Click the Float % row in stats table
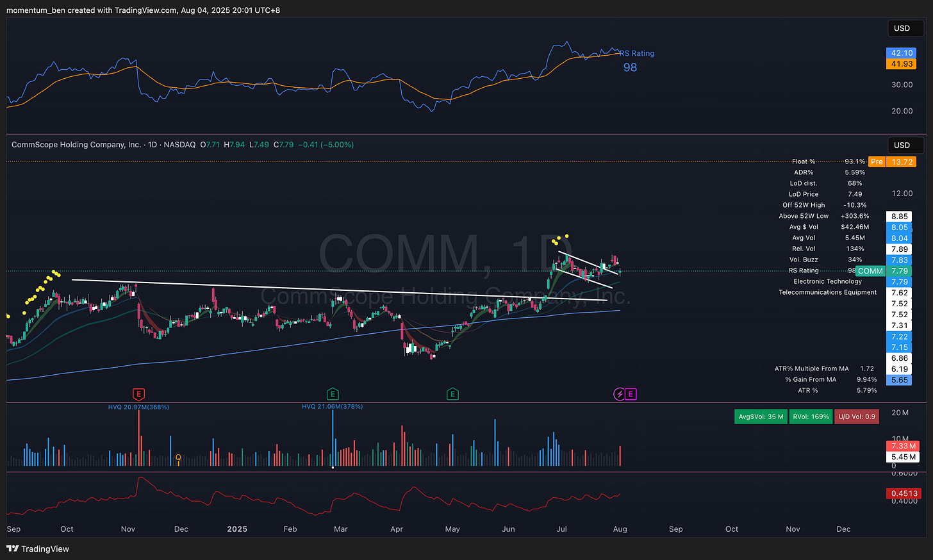This screenshot has height=560, width=933. tap(829, 161)
